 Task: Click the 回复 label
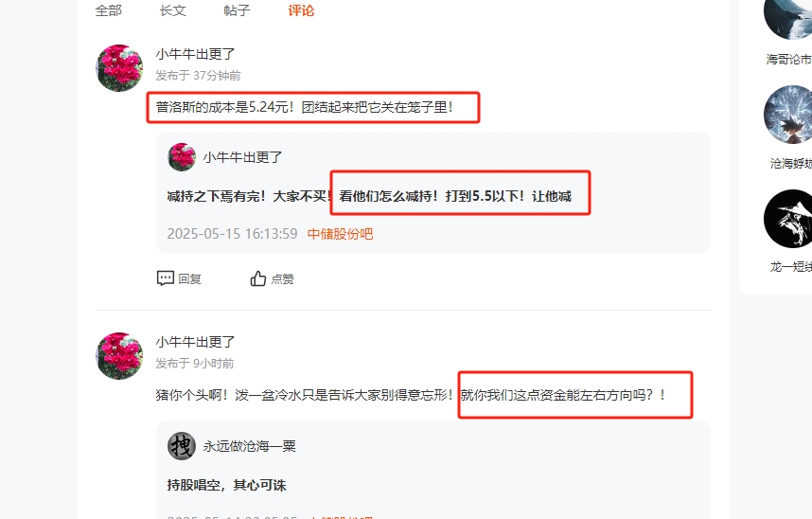coord(189,279)
